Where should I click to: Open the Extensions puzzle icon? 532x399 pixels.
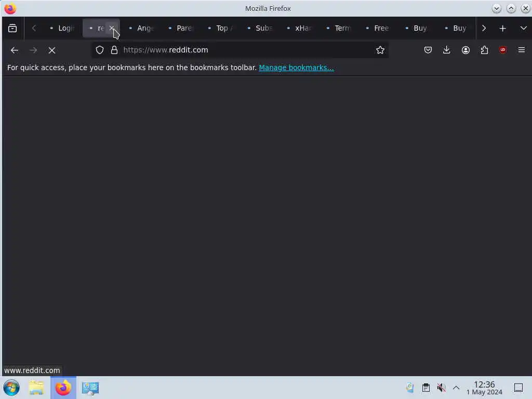click(x=484, y=50)
